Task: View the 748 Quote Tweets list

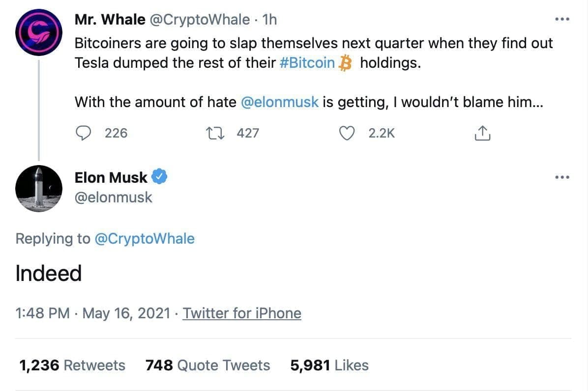Action: (207, 365)
